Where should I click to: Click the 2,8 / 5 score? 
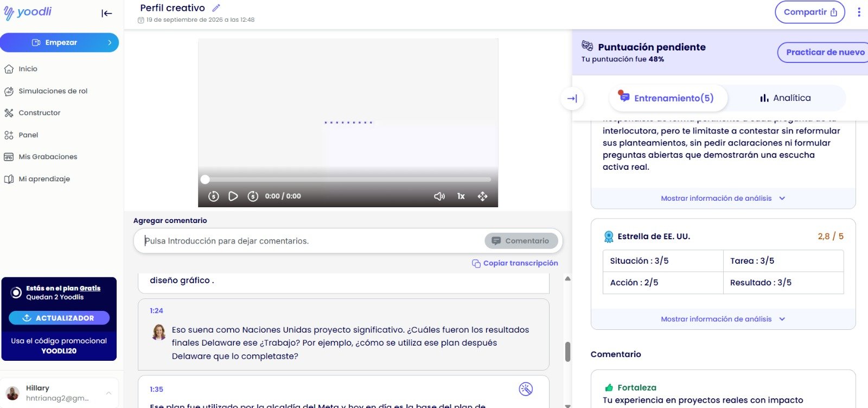coord(831,237)
